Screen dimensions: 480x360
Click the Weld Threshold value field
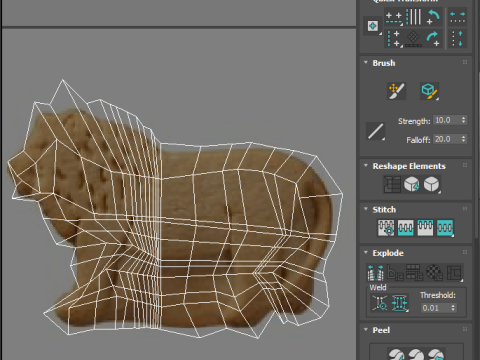pyautogui.click(x=435, y=308)
